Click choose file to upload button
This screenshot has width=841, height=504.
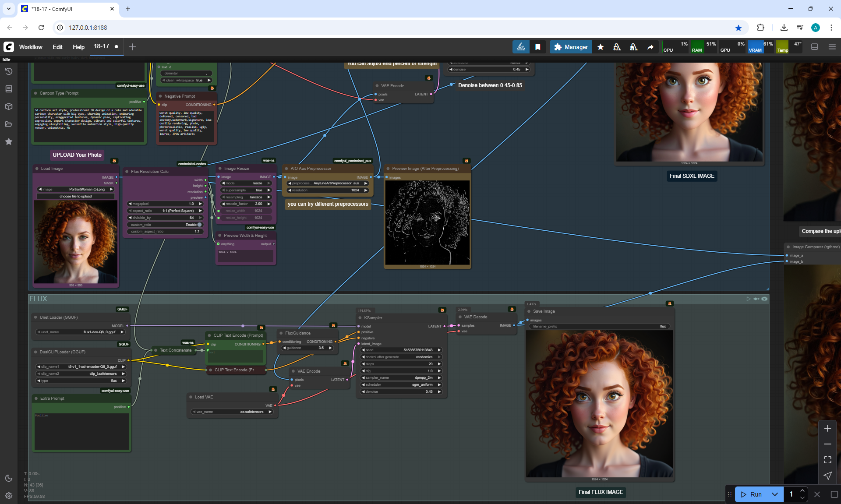[x=76, y=196]
